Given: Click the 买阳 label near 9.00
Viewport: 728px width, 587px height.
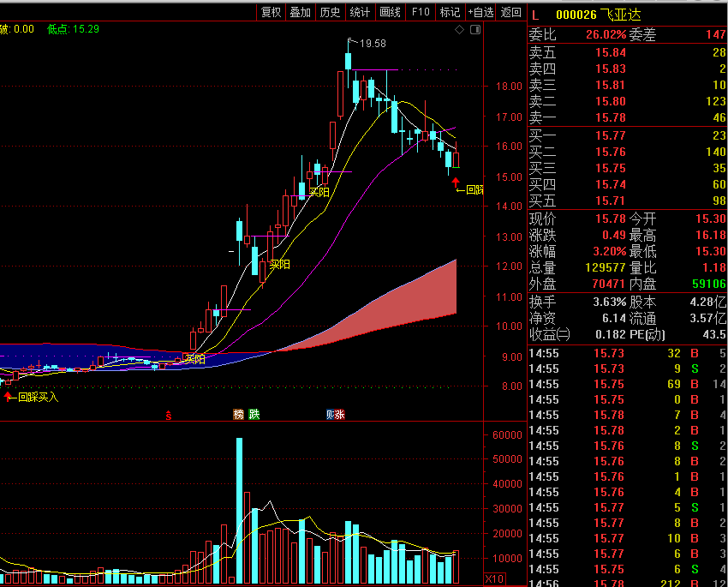Looking at the screenshot, I should pyautogui.click(x=195, y=359).
